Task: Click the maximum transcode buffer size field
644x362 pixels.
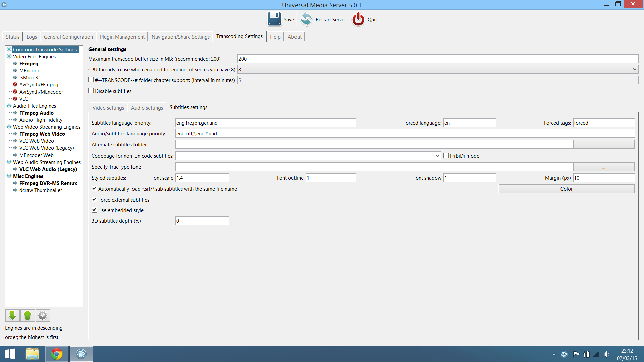Action: click(x=438, y=59)
